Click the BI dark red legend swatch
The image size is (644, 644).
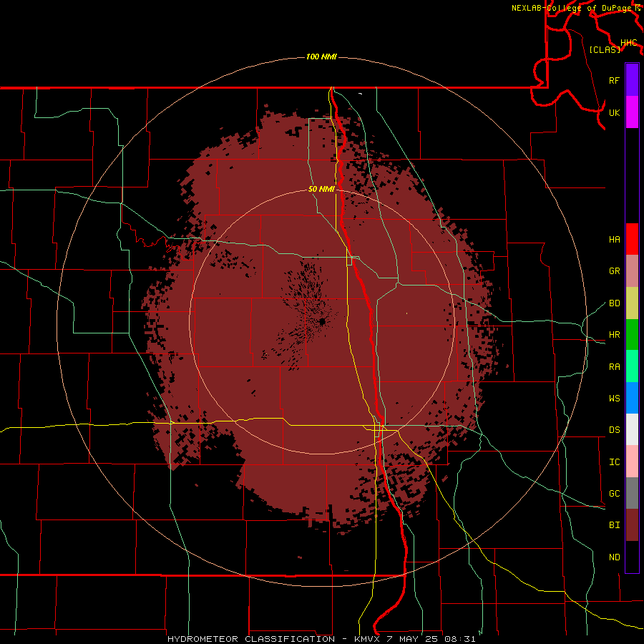632,525
